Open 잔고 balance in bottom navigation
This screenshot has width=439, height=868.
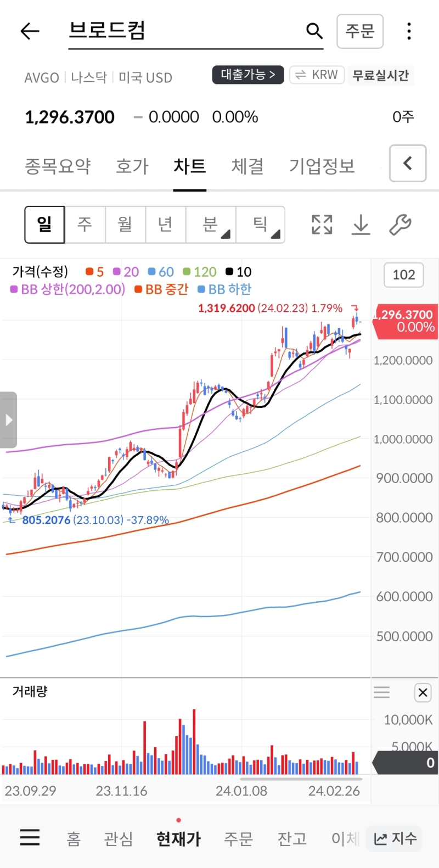[292, 839]
